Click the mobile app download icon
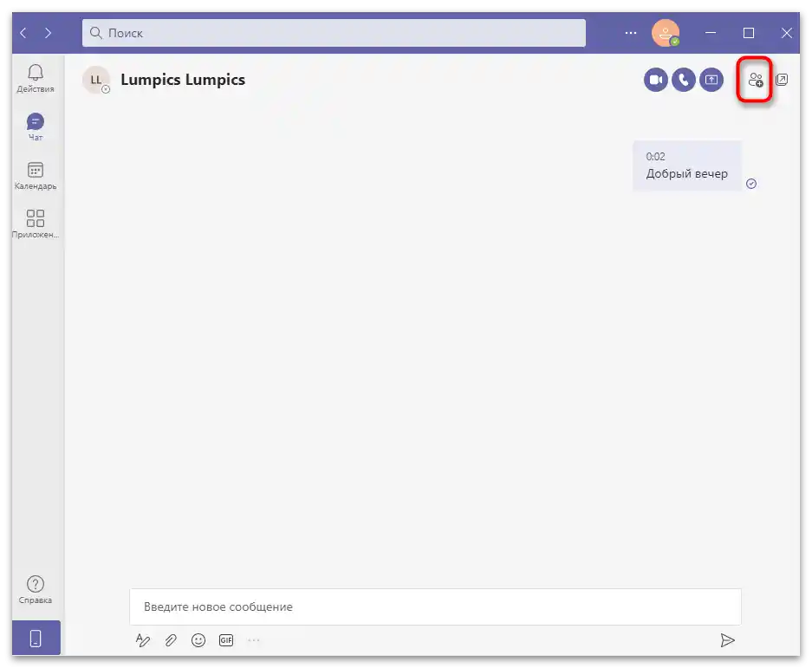 [x=36, y=638]
